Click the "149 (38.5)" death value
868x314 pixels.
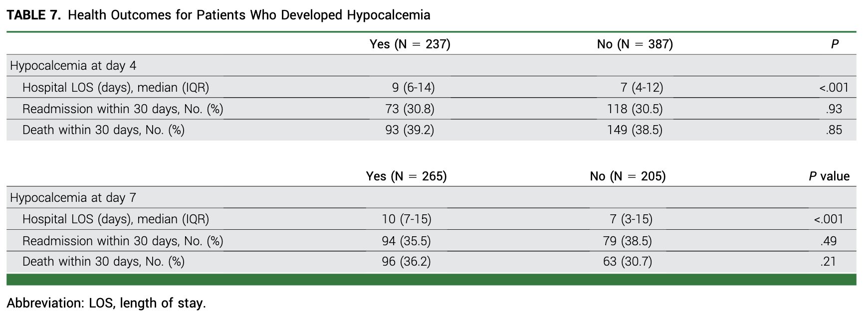coord(635,130)
